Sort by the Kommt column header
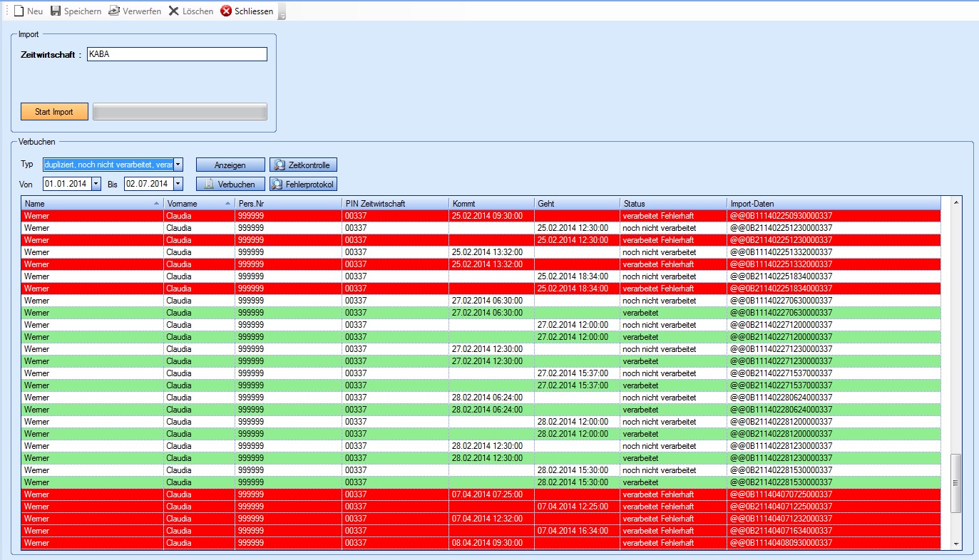 pos(491,203)
